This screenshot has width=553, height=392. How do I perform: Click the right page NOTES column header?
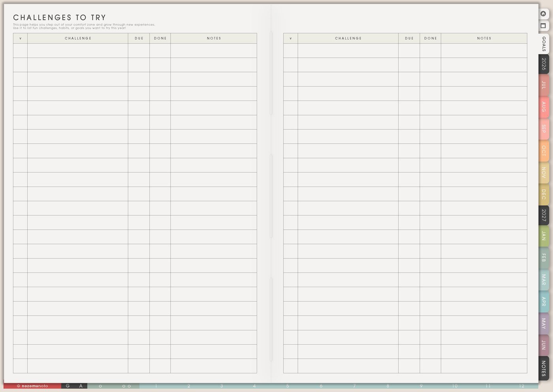point(484,38)
